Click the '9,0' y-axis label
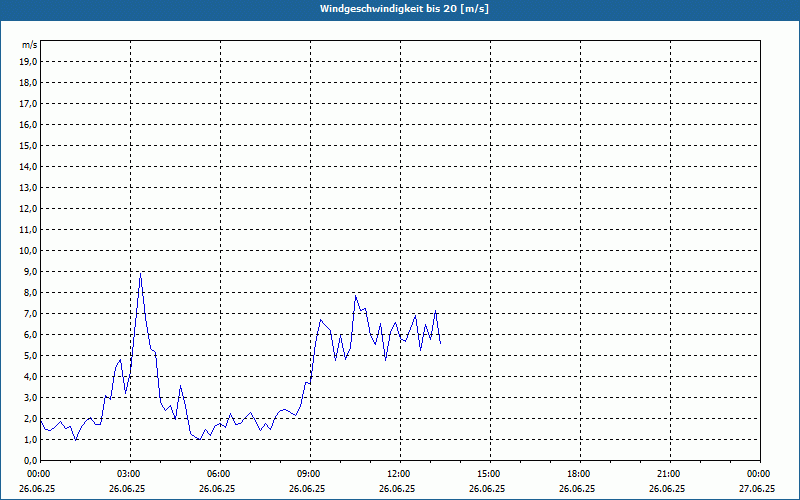The height and width of the screenshot is (500, 800). pos(31,271)
